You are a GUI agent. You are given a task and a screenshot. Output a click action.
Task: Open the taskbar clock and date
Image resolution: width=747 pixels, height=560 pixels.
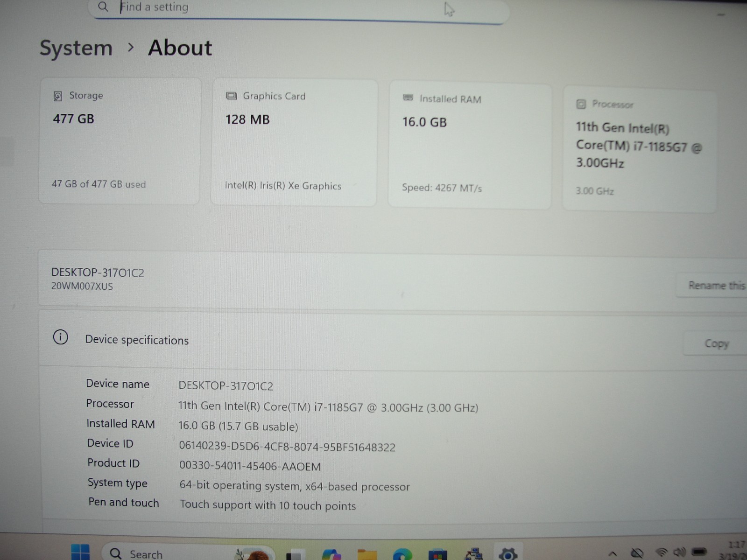click(734, 550)
